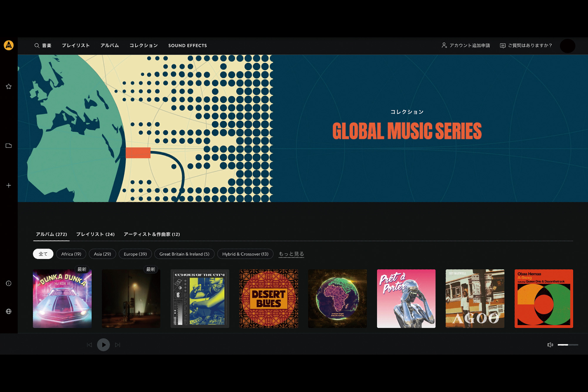Click the Europe (39) filter button
Viewport: 588px width, 392px height.
tap(135, 254)
